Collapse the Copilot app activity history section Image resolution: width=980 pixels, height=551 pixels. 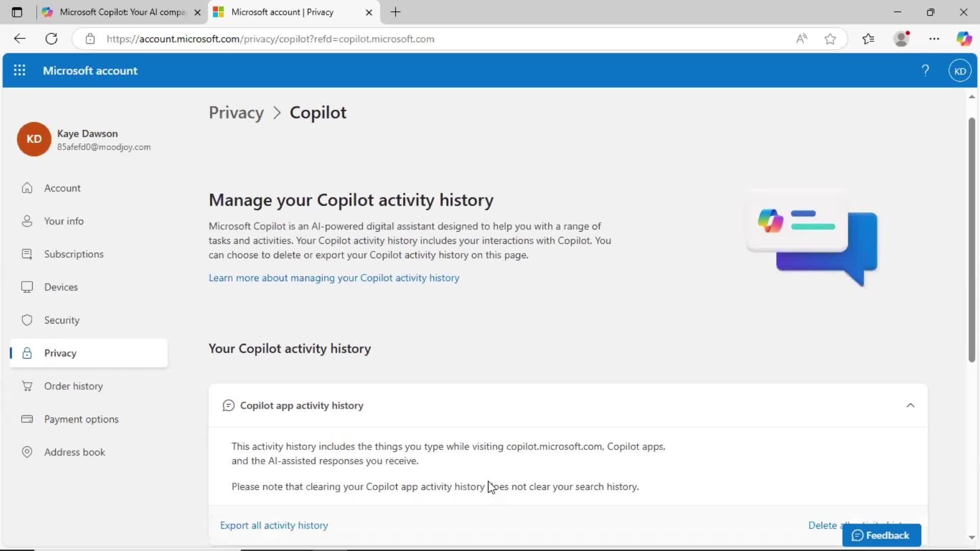click(910, 406)
